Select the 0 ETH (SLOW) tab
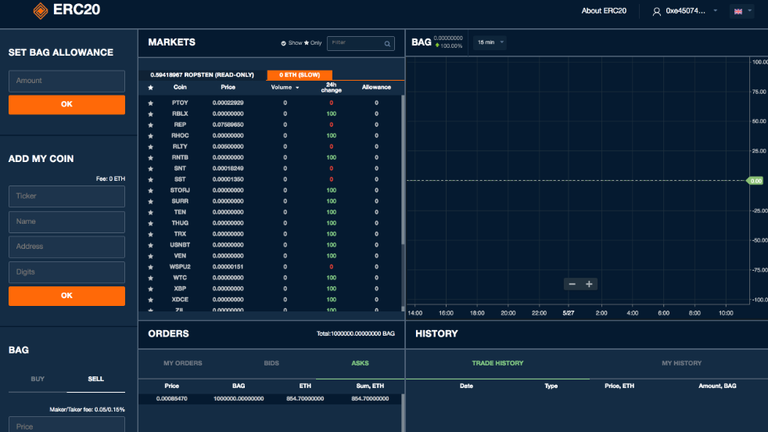768x432 pixels. 299,75
